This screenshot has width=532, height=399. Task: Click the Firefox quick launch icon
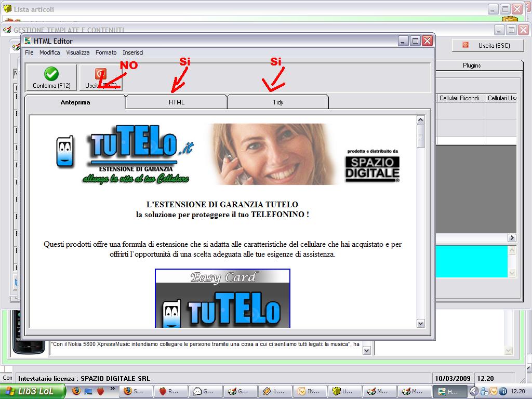pos(76,391)
